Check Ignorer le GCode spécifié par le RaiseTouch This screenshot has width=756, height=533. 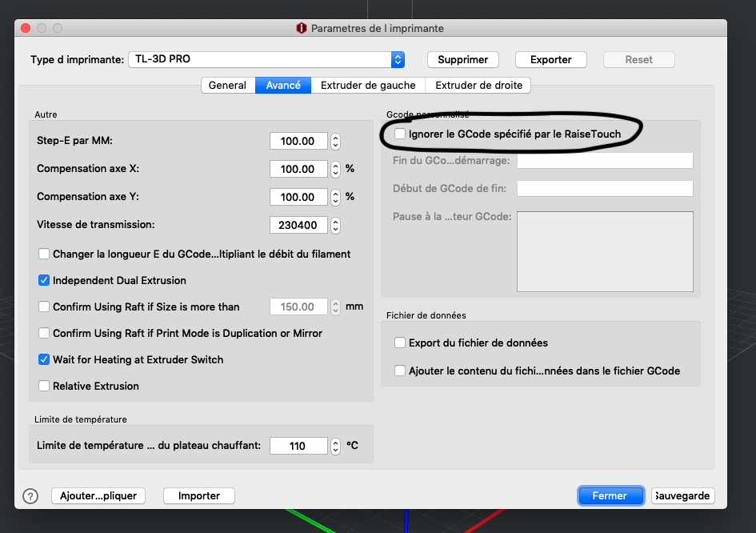click(x=400, y=134)
